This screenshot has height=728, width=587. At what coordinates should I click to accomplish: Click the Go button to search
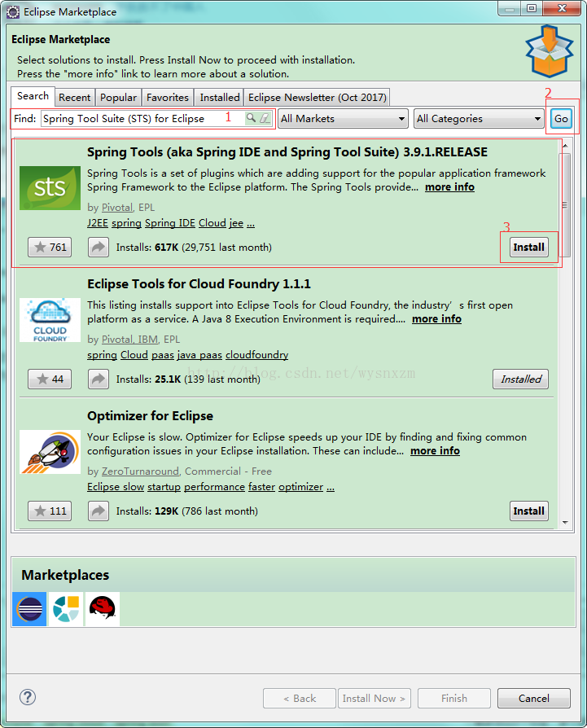click(561, 118)
